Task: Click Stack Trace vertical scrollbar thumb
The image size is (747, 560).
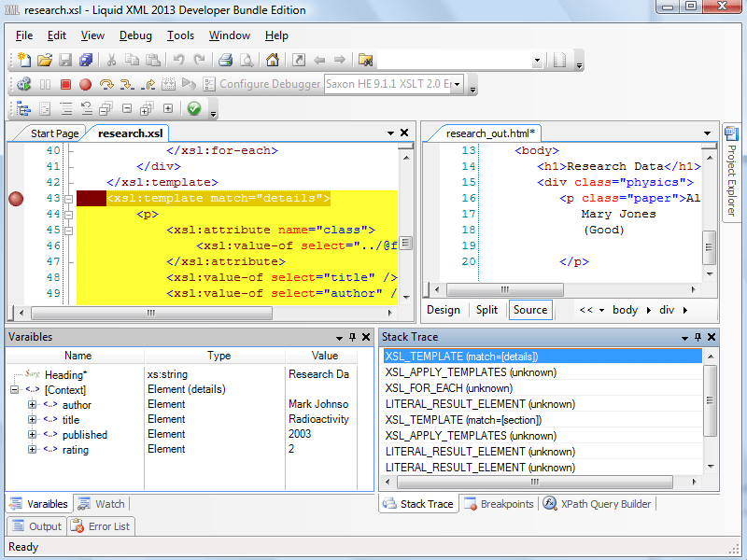Action: [710, 400]
